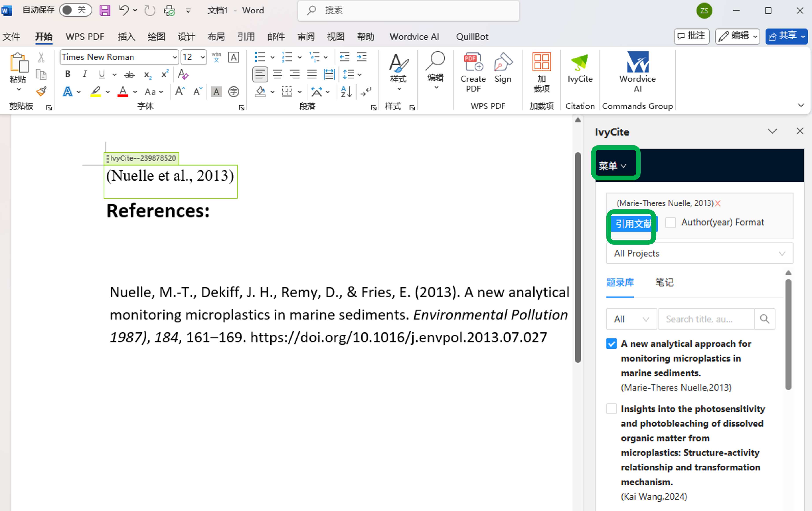Viewport: 812px width, 511px height.
Task: Select the 题录库 library tab
Action: [x=620, y=282]
